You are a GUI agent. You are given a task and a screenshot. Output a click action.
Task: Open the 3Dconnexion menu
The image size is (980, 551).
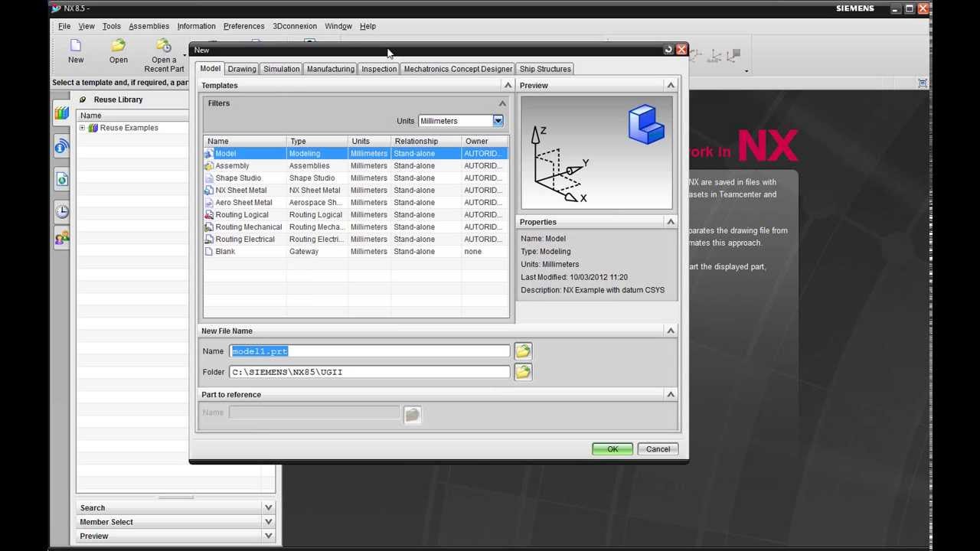tap(295, 26)
